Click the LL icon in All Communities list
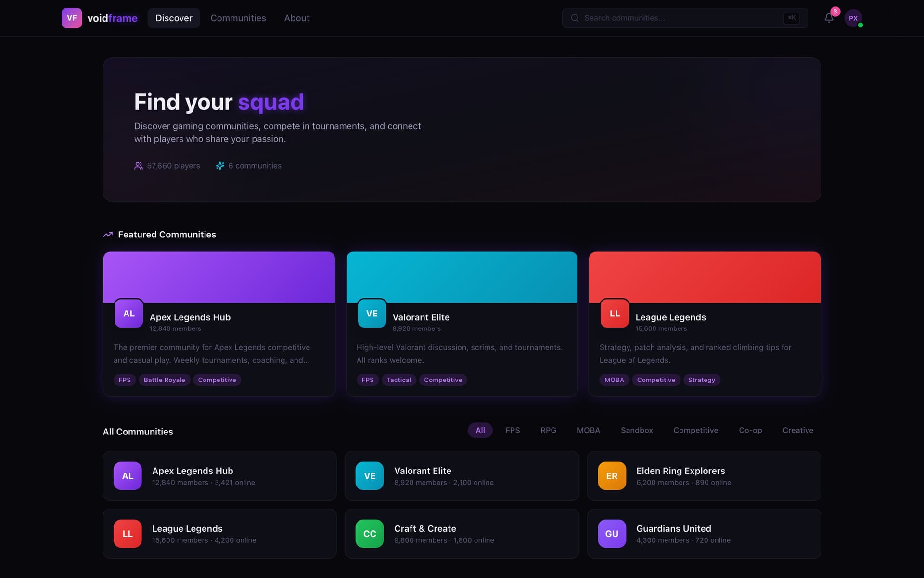924x578 pixels. pyautogui.click(x=128, y=534)
